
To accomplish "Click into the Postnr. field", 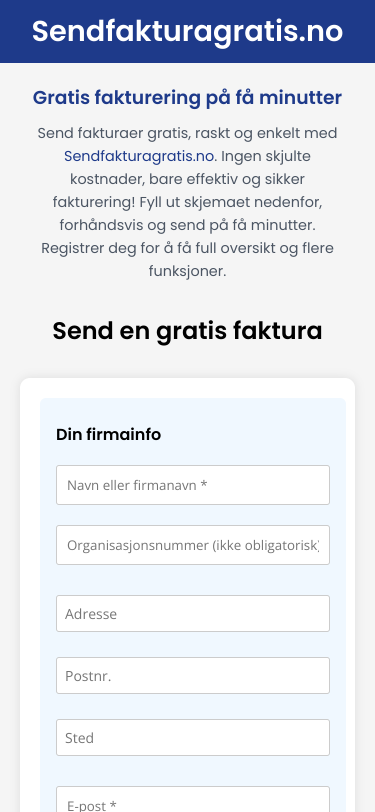I will click(193, 675).
